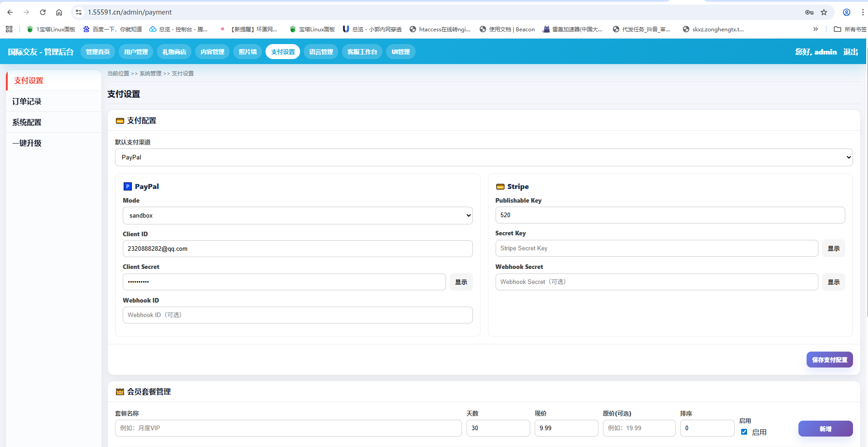This screenshot has width=868, height=447.
Task: Bookmark this page with star icon
Action: coord(824,12)
